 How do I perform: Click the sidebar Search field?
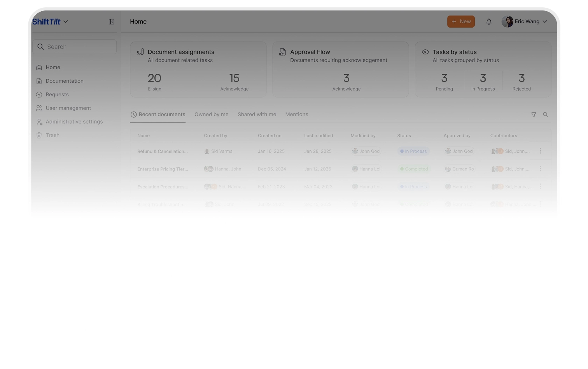pos(74,47)
